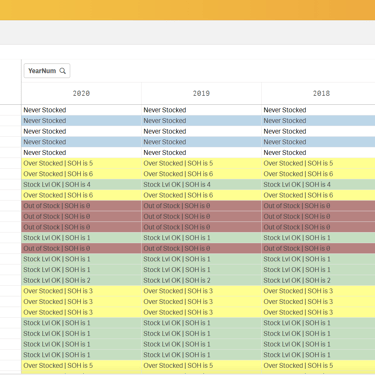Select the 2020 column header
375x375 pixels.
81,93
